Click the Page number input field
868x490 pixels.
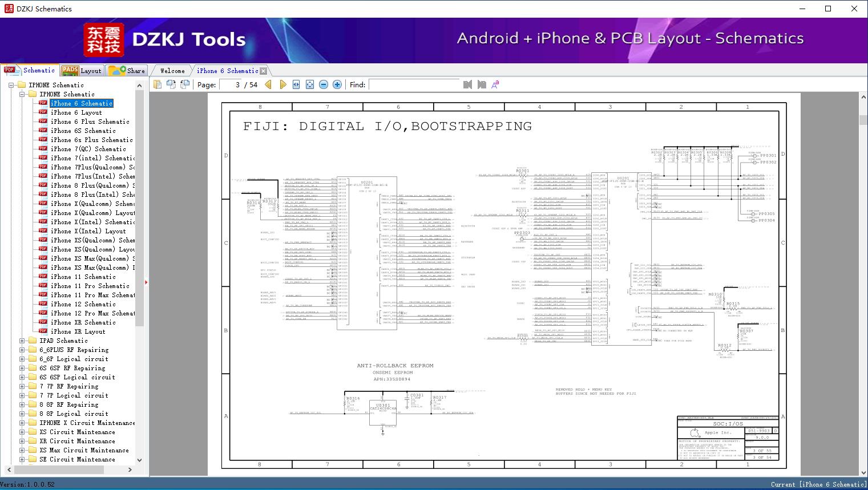click(231, 84)
